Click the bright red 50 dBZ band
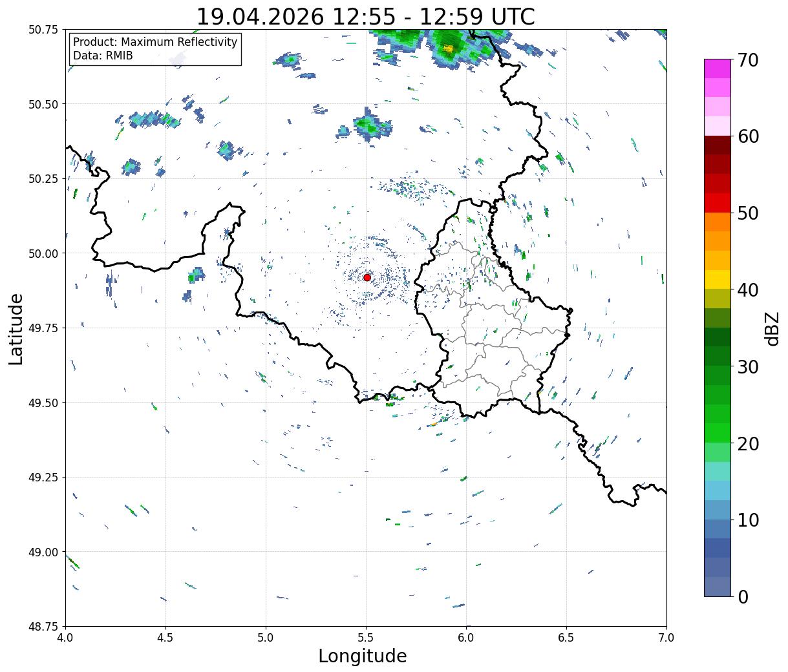 pyautogui.click(x=718, y=203)
